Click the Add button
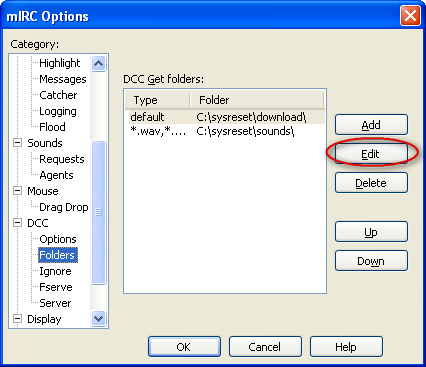Viewport: 426px width, 367px height. tap(371, 125)
